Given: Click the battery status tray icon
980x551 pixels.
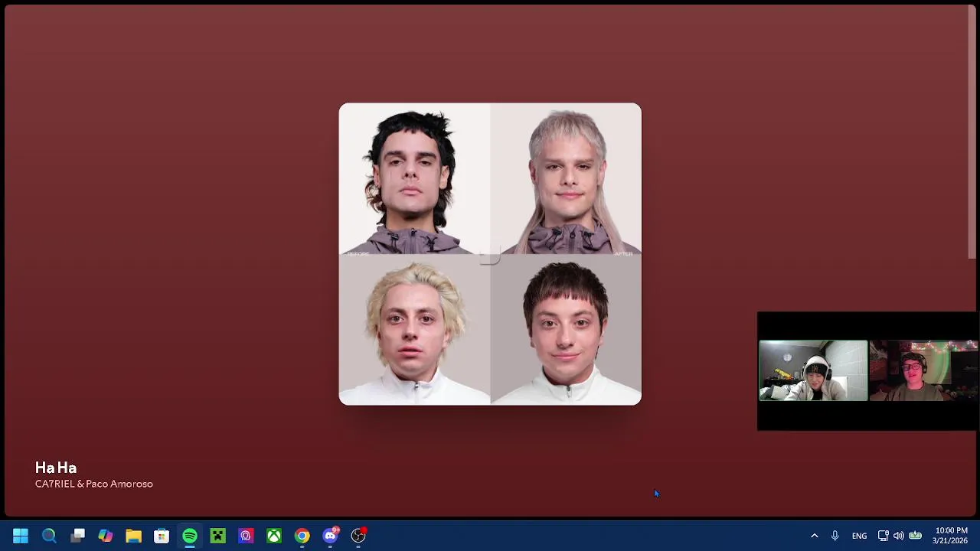Looking at the screenshot, I should coord(915,536).
